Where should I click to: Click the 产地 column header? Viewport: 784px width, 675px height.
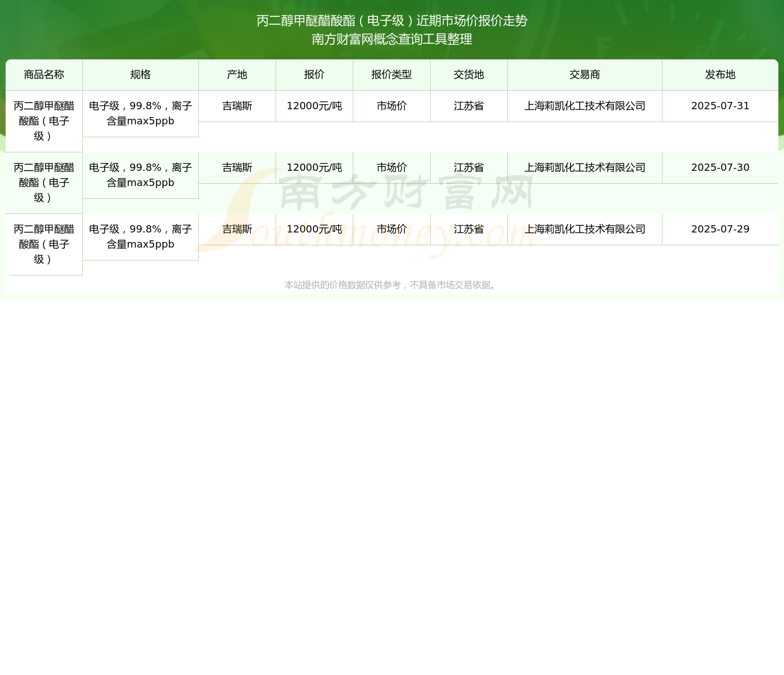point(237,75)
